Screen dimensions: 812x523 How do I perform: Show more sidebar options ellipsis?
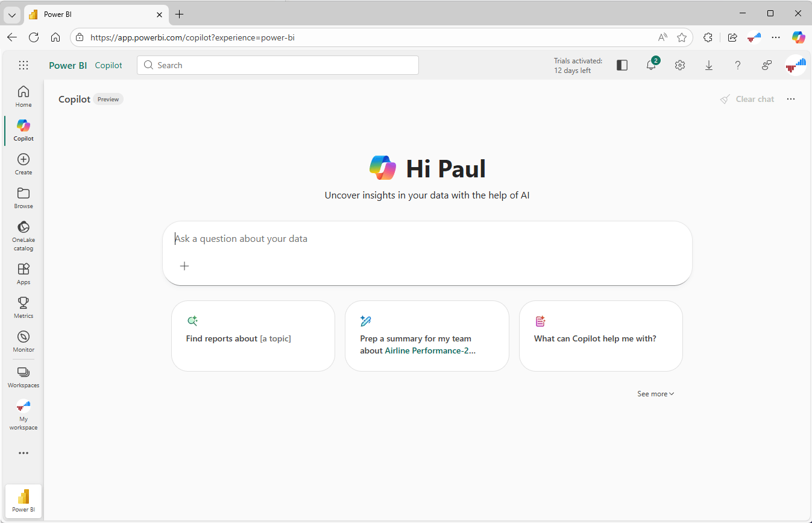pyautogui.click(x=24, y=453)
